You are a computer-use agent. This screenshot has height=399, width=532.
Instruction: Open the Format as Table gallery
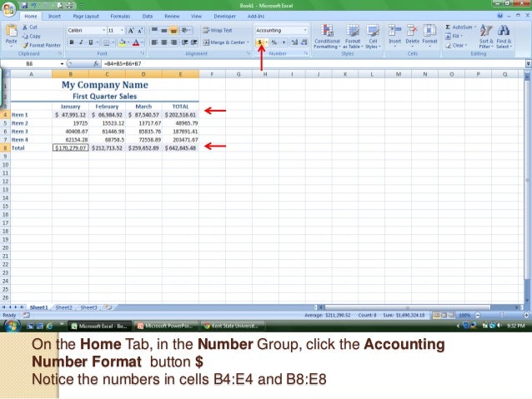(353, 37)
